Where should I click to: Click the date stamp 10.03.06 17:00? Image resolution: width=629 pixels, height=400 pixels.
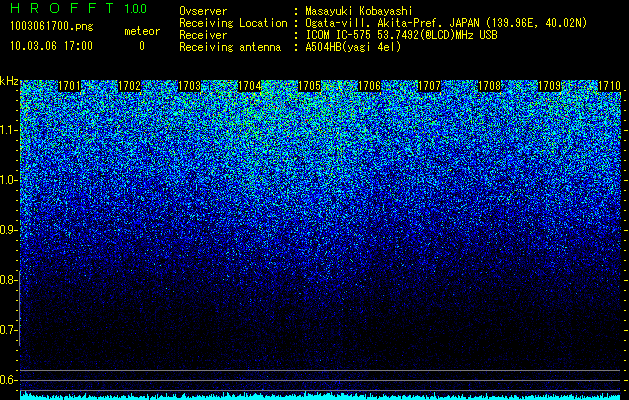(x=51, y=45)
